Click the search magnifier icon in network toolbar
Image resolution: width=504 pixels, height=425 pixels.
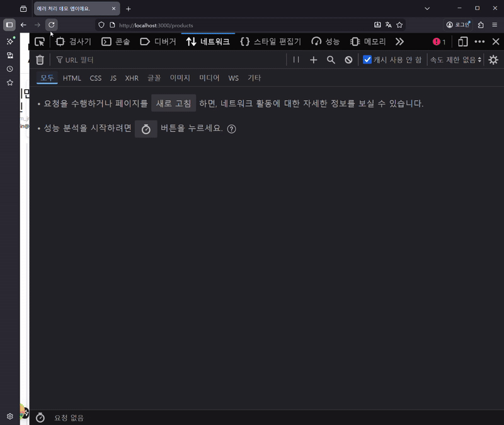coord(331,60)
